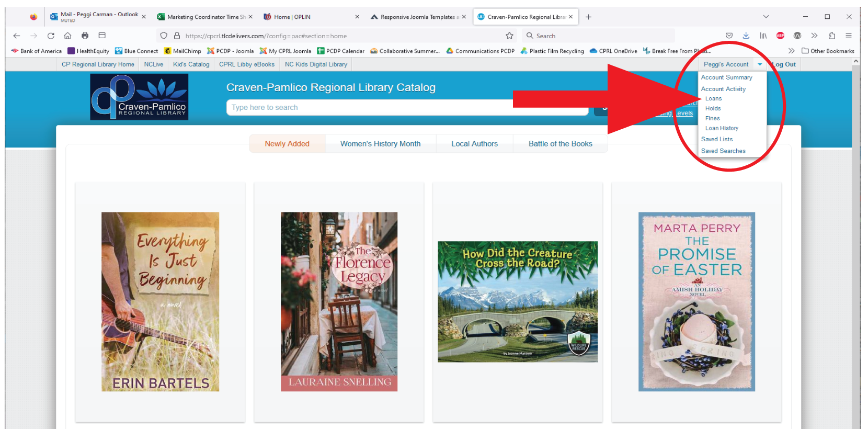Viewport: 868px width, 429px height.
Task: Open Other Bookmarks folder
Action: pos(828,51)
